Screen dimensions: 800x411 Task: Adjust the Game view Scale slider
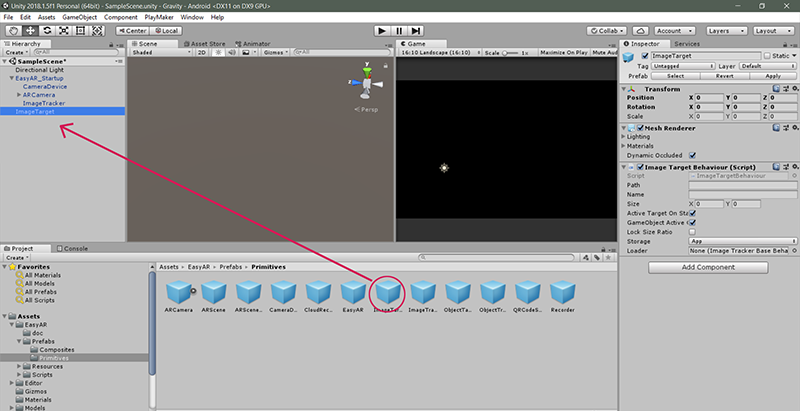point(510,53)
